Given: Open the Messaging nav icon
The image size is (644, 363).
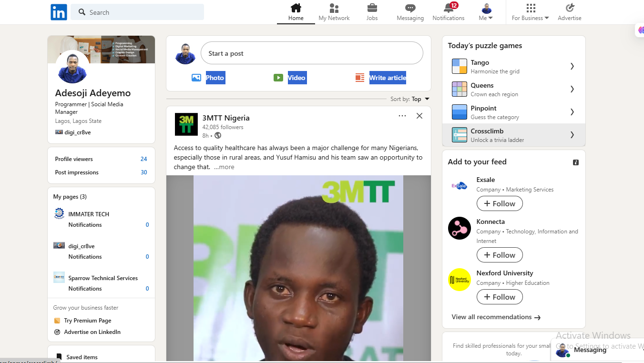Looking at the screenshot, I should pyautogui.click(x=410, y=9).
